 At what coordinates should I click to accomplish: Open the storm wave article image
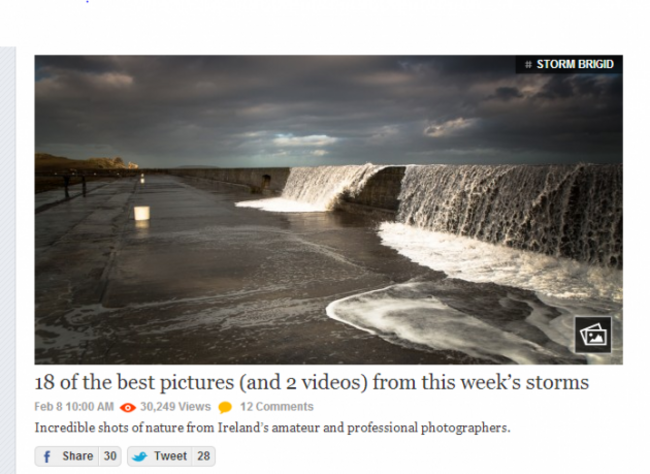[x=328, y=210]
